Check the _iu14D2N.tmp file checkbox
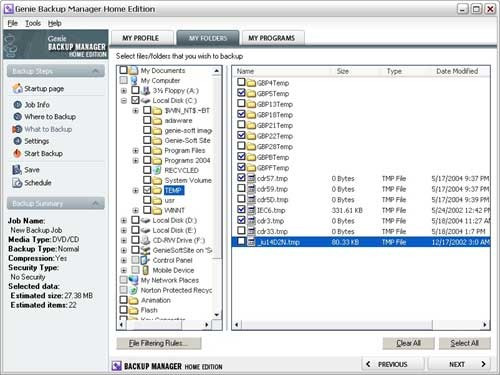 coord(241,241)
